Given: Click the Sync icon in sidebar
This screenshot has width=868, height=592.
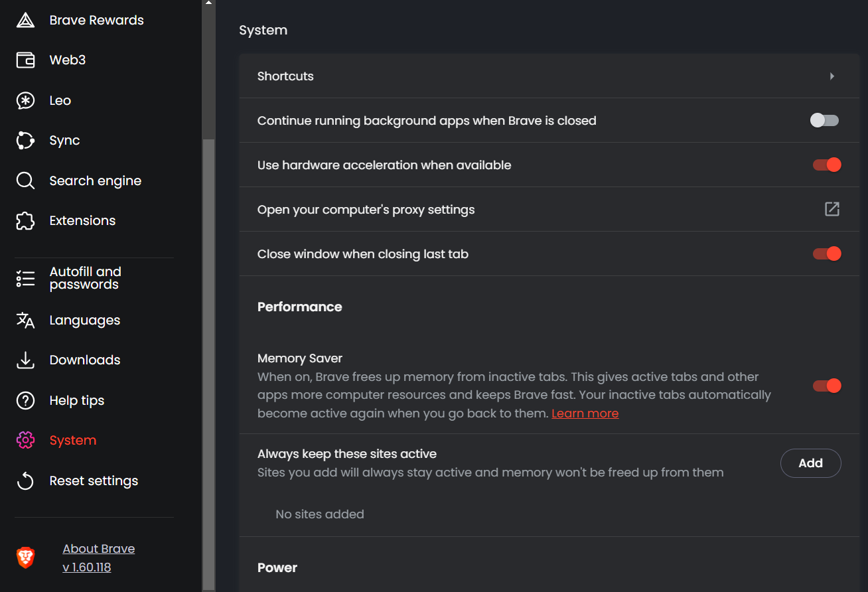Looking at the screenshot, I should pyautogui.click(x=25, y=141).
